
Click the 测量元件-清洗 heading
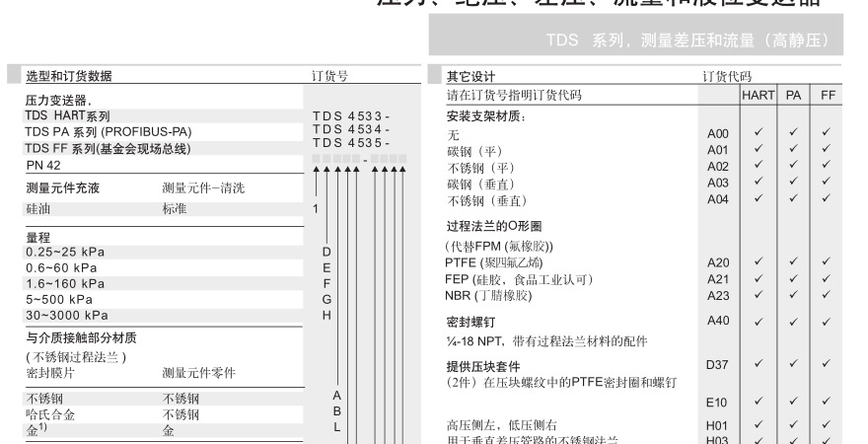[203, 187]
